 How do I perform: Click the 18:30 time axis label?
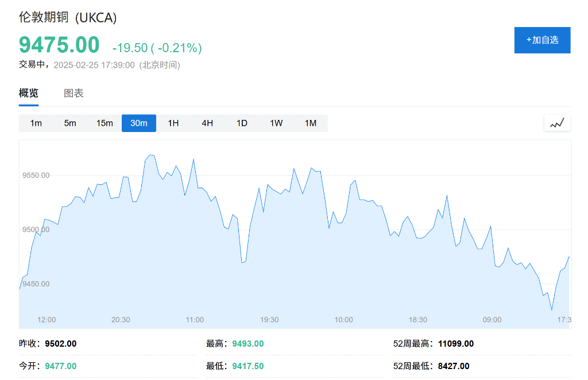pyautogui.click(x=418, y=320)
